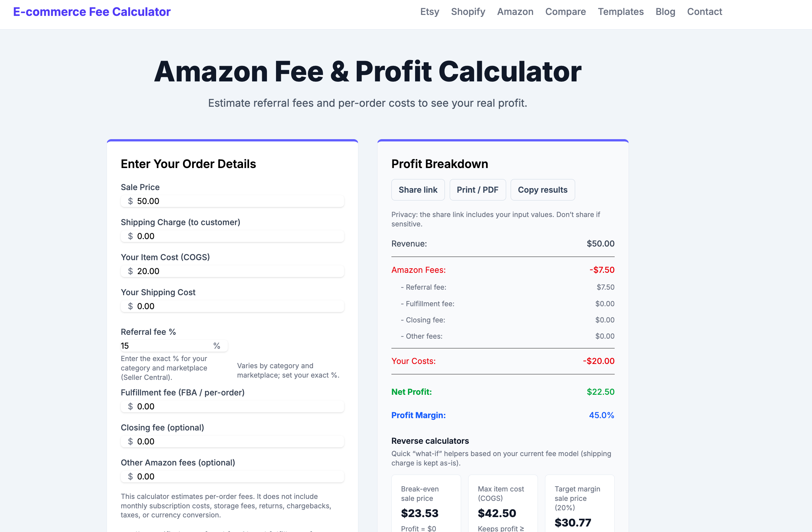Click the Other Amazon fees field
The width and height of the screenshot is (812, 532).
232,476
